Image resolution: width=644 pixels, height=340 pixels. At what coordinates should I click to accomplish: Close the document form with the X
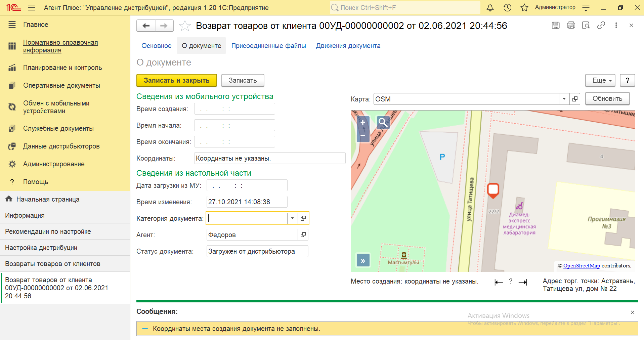tap(631, 25)
